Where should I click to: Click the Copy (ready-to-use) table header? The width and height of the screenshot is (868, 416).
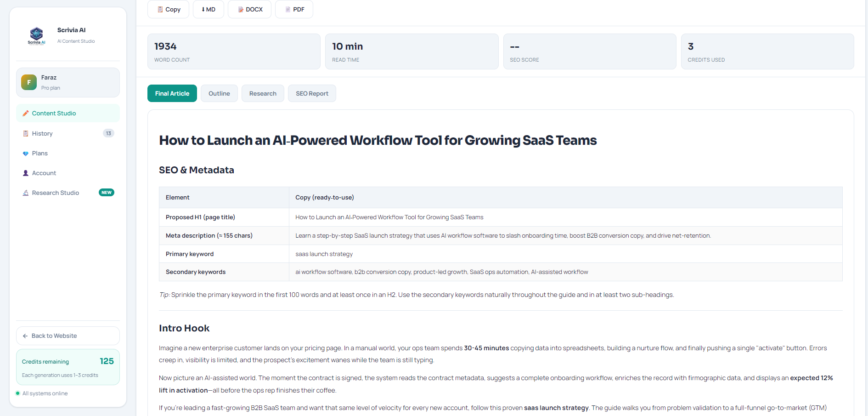point(566,198)
